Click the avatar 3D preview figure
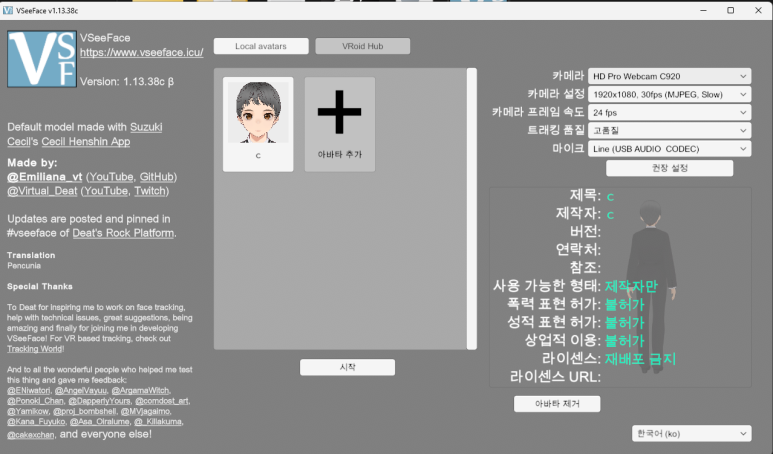Viewport: 773px width, 454px height. coord(651,288)
